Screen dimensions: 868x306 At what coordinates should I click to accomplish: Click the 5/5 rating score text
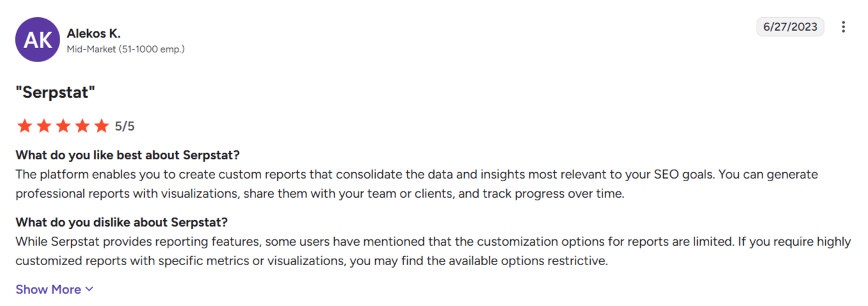tap(125, 126)
